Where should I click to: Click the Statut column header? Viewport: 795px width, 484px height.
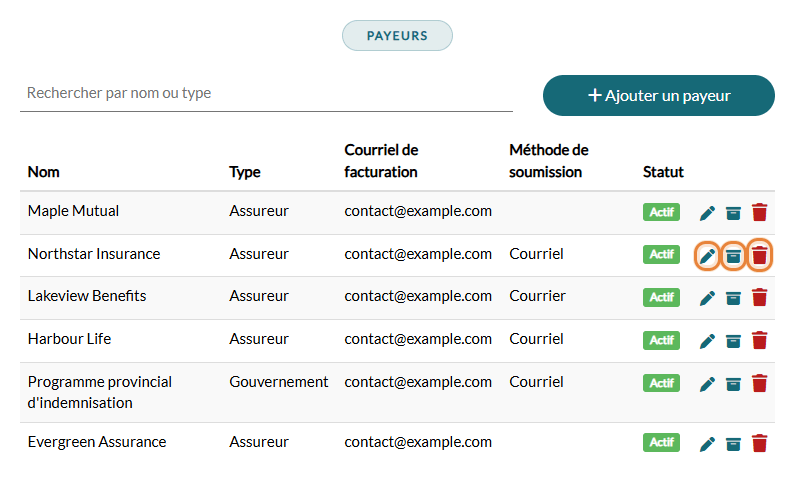[663, 172]
